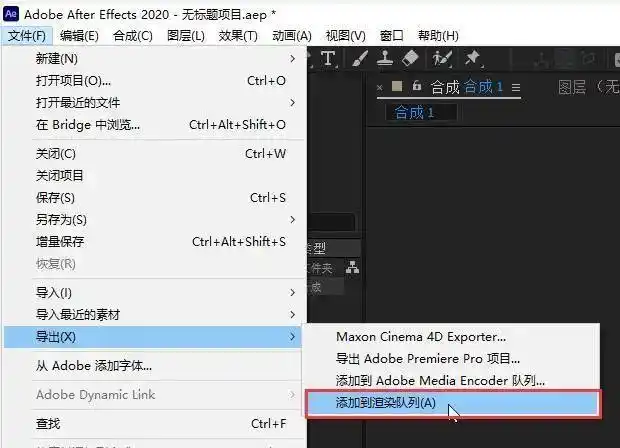Click Maxon Cinema 4D Exporter option

point(421,337)
